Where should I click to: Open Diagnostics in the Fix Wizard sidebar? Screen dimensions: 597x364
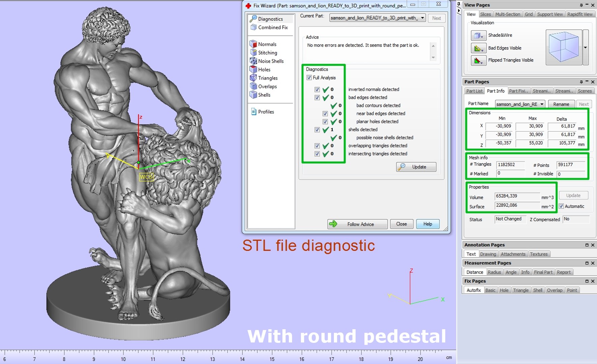(x=270, y=19)
